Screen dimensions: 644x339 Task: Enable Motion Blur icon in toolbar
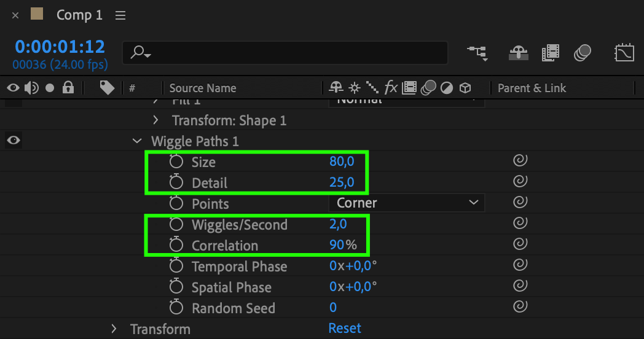pos(583,53)
